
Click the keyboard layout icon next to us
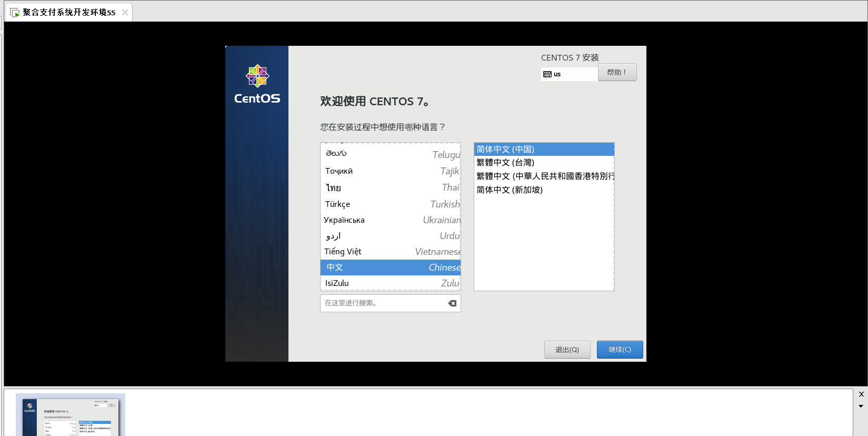point(547,74)
